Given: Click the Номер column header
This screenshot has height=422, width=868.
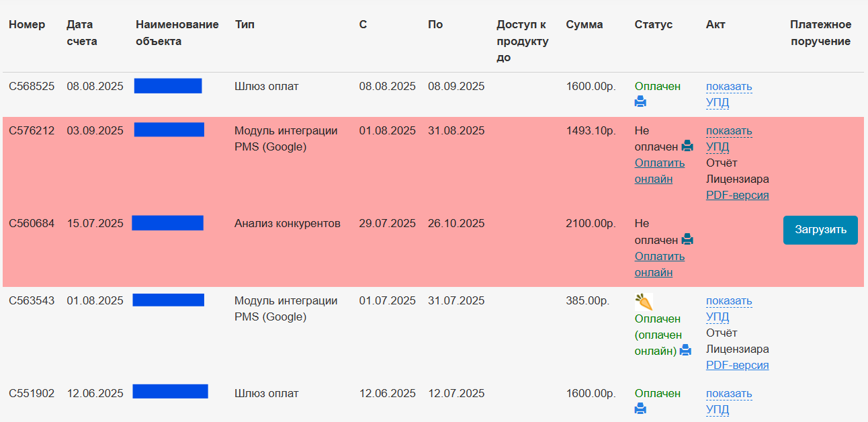Looking at the screenshot, I should pyautogui.click(x=27, y=25).
